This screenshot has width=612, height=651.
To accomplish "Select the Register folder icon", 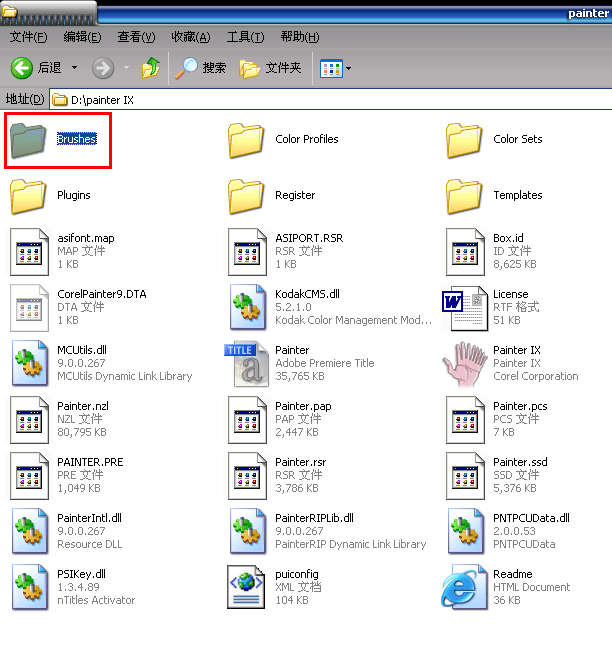I will (246, 197).
